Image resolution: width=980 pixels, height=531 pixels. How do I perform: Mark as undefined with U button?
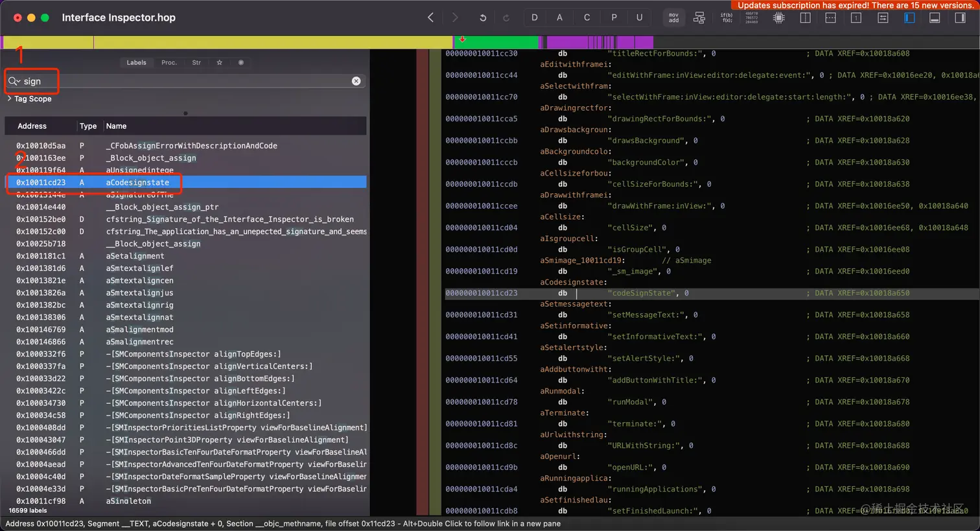point(639,18)
